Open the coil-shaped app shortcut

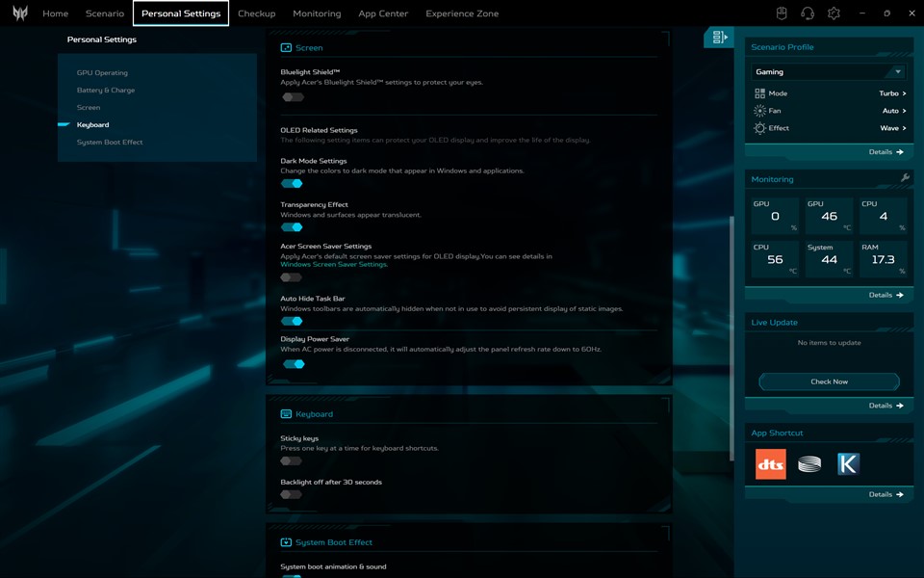809,464
